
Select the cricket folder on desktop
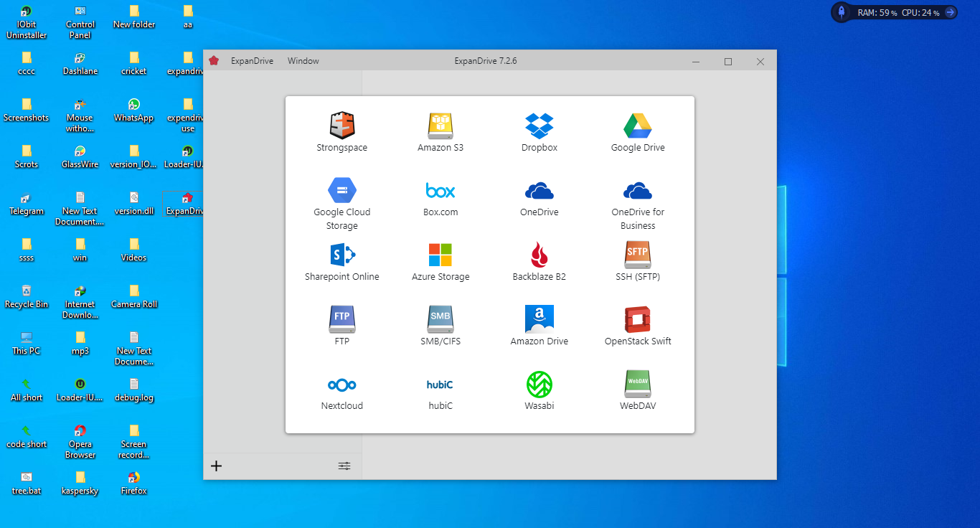(134, 63)
